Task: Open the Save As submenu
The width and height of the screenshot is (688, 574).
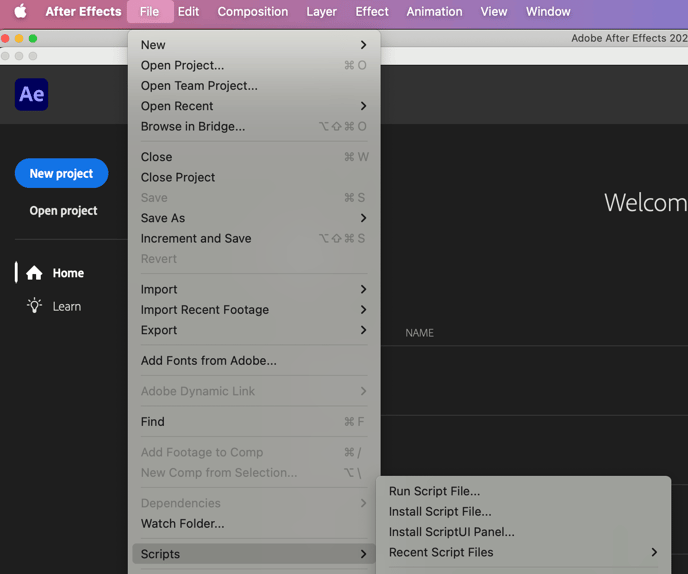Action: click(254, 218)
